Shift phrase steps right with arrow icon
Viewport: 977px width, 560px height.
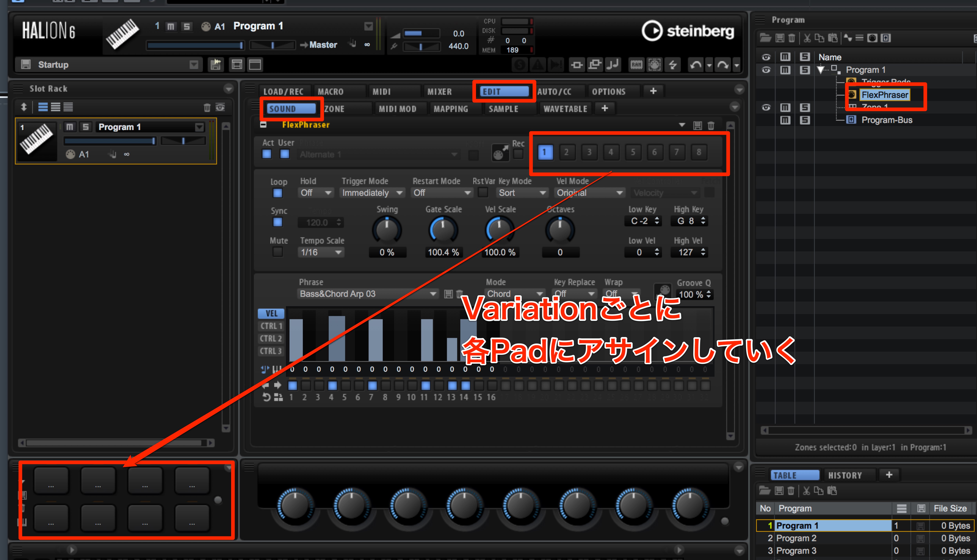278,385
